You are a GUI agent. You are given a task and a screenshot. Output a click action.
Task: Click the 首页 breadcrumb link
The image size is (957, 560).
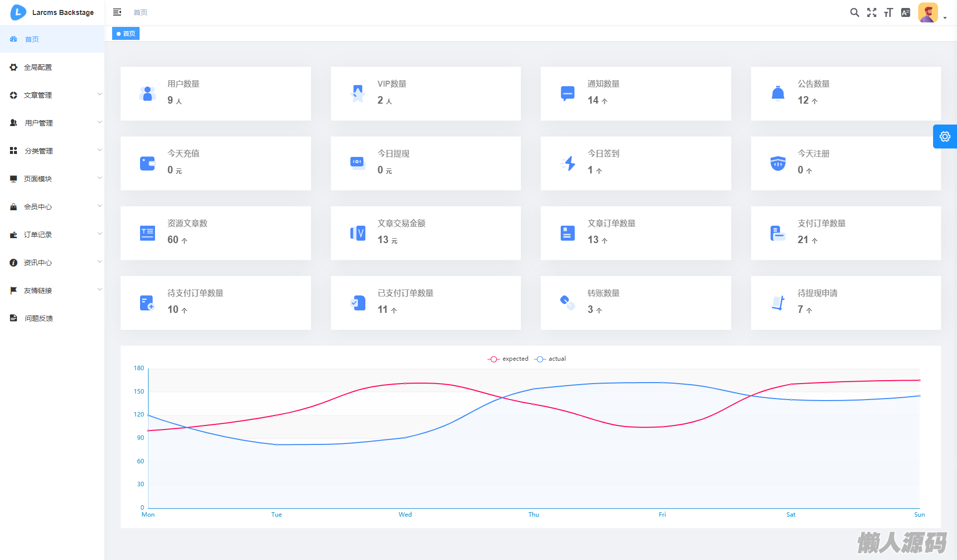tap(141, 12)
